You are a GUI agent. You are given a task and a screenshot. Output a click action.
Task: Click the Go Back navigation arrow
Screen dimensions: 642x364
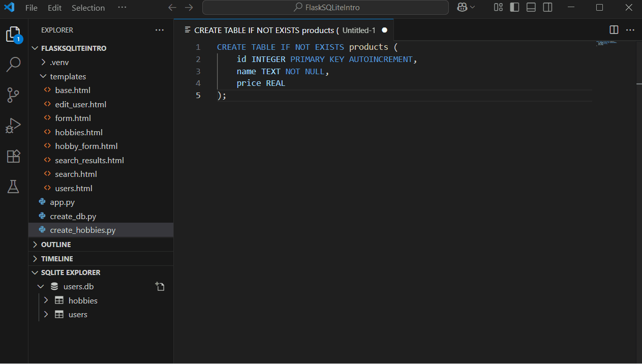173,8
